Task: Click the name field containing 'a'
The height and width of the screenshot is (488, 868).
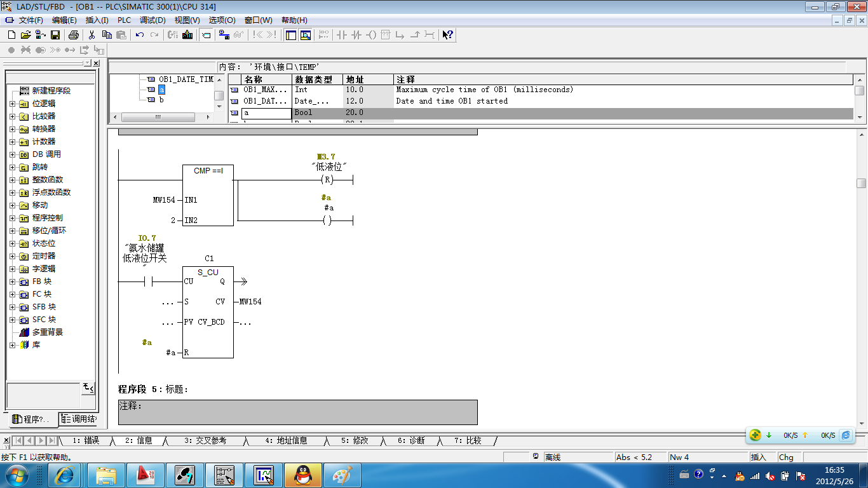Action: tap(266, 113)
